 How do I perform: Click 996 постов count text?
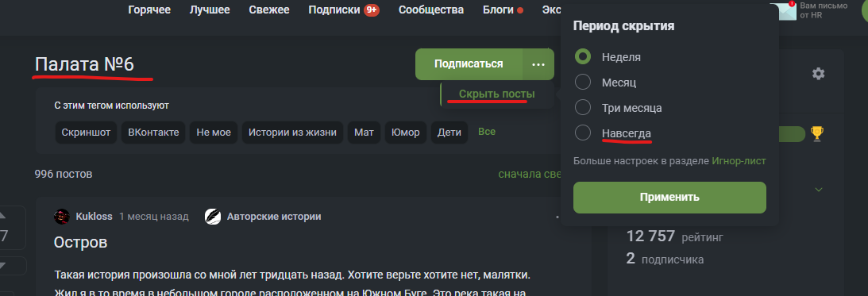pyautogui.click(x=63, y=175)
